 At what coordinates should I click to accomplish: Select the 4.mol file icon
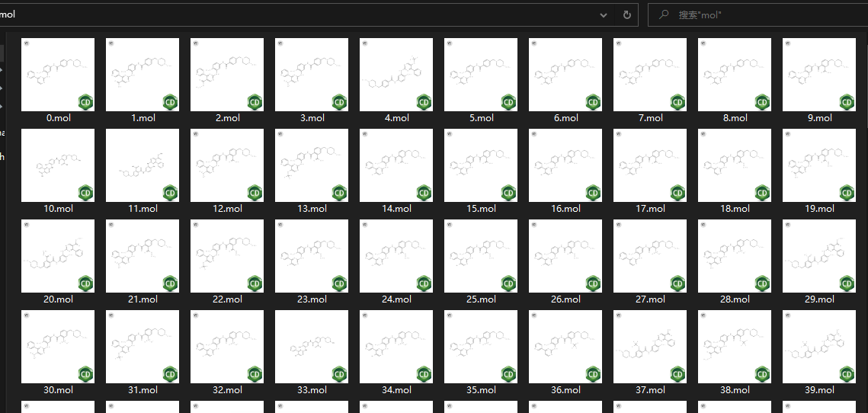point(396,74)
